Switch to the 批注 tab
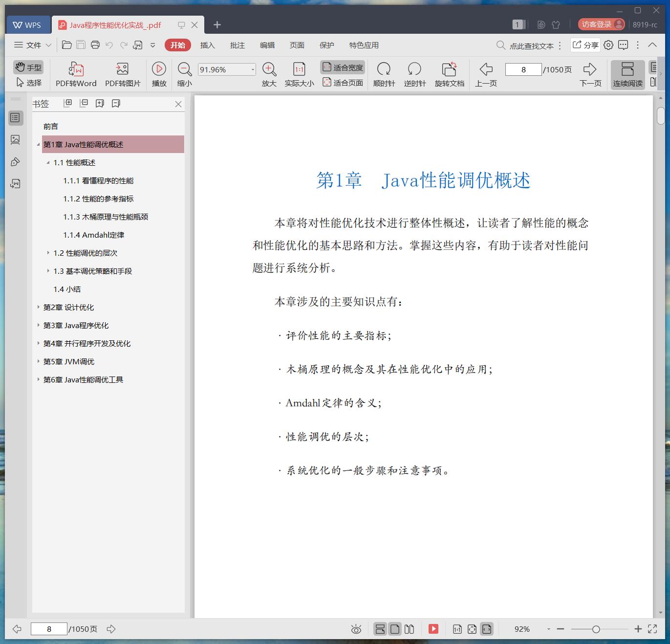The height and width of the screenshot is (644, 670). pyautogui.click(x=238, y=45)
